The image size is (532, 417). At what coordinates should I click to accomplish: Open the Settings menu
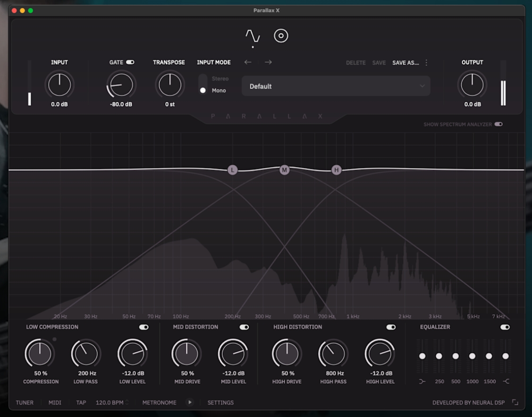220,402
